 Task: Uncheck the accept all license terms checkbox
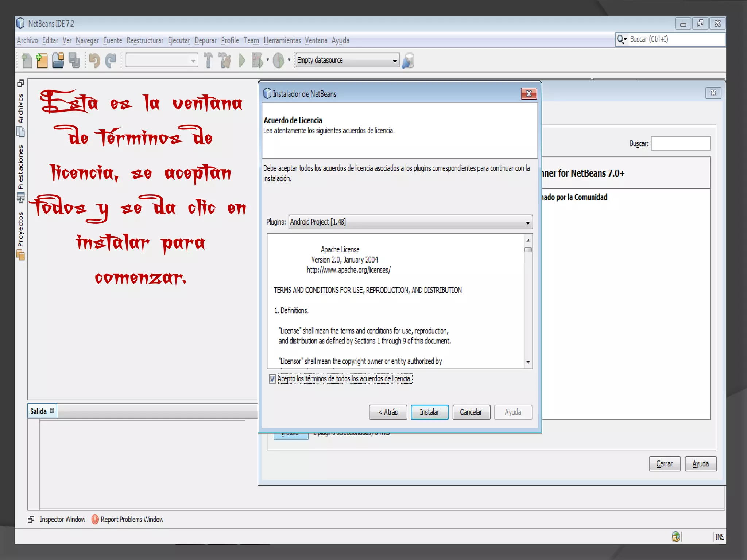272,379
